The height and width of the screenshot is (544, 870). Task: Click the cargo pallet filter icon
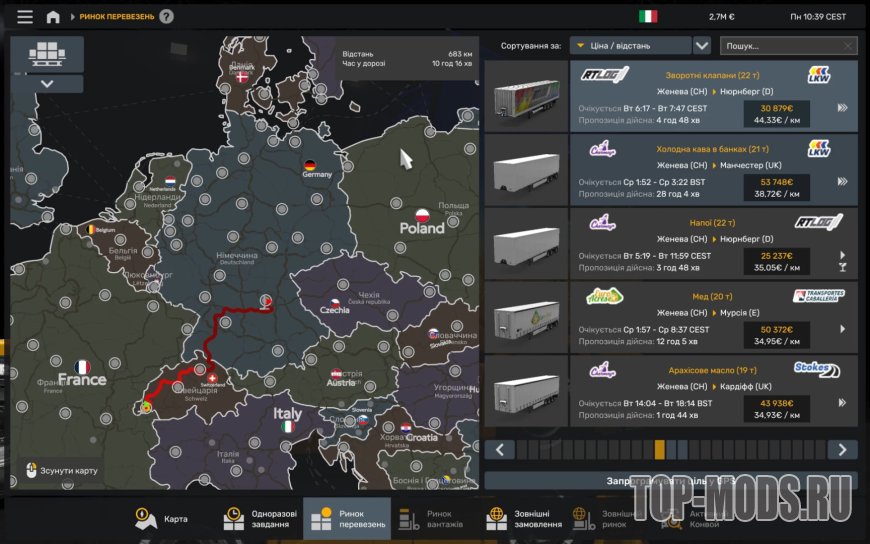tap(47, 54)
